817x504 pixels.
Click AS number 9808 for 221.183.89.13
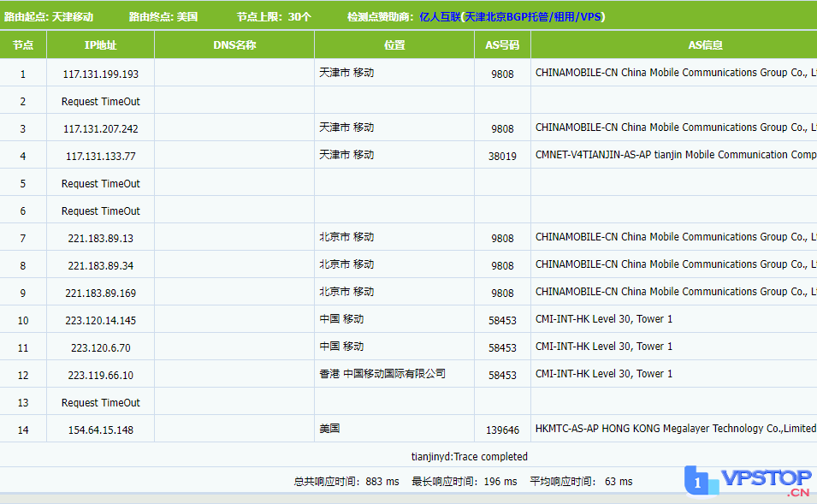point(502,238)
